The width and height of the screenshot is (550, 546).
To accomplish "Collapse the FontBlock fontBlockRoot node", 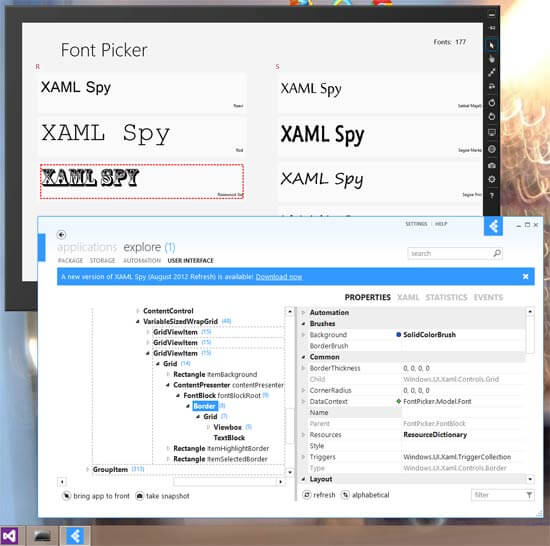I will [178, 395].
